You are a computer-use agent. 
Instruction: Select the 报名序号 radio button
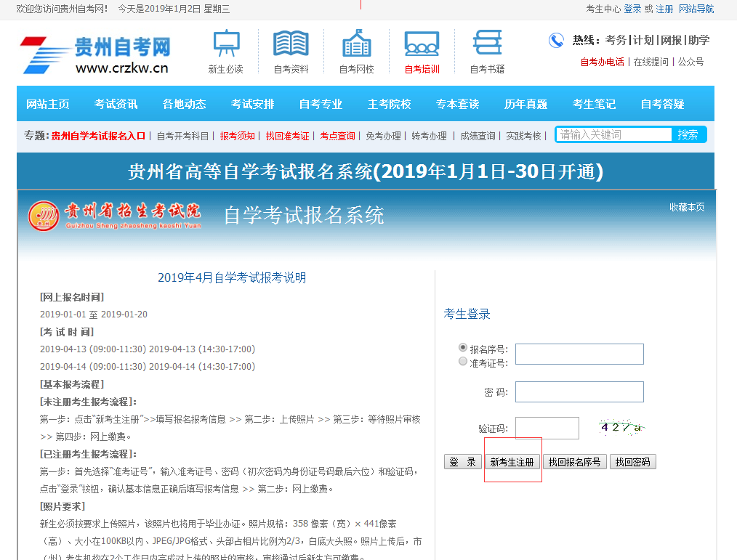point(463,348)
